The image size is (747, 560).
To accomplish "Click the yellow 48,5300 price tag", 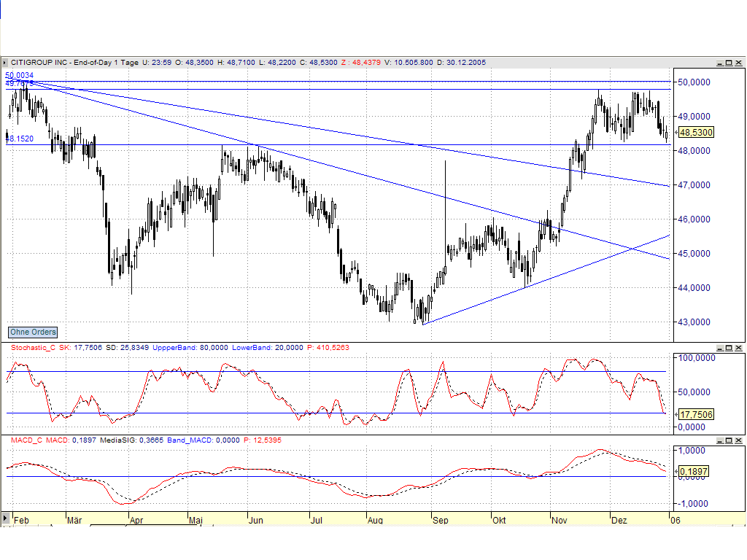I will pos(694,133).
